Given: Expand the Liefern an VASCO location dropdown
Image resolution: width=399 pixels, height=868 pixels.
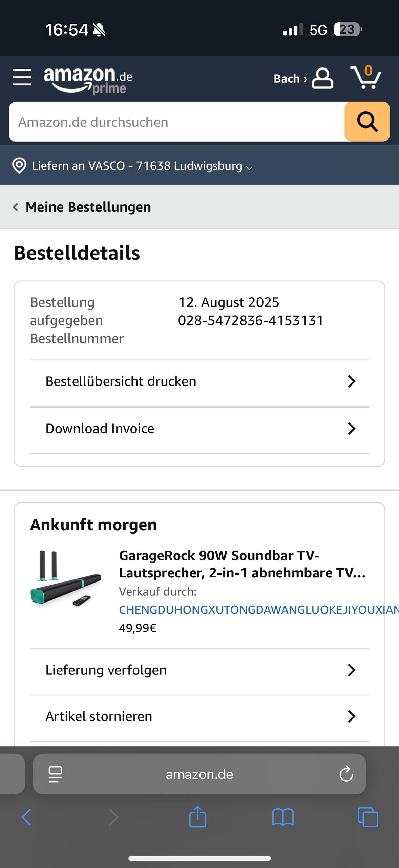Looking at the screenshot, I should coord(132,166).
